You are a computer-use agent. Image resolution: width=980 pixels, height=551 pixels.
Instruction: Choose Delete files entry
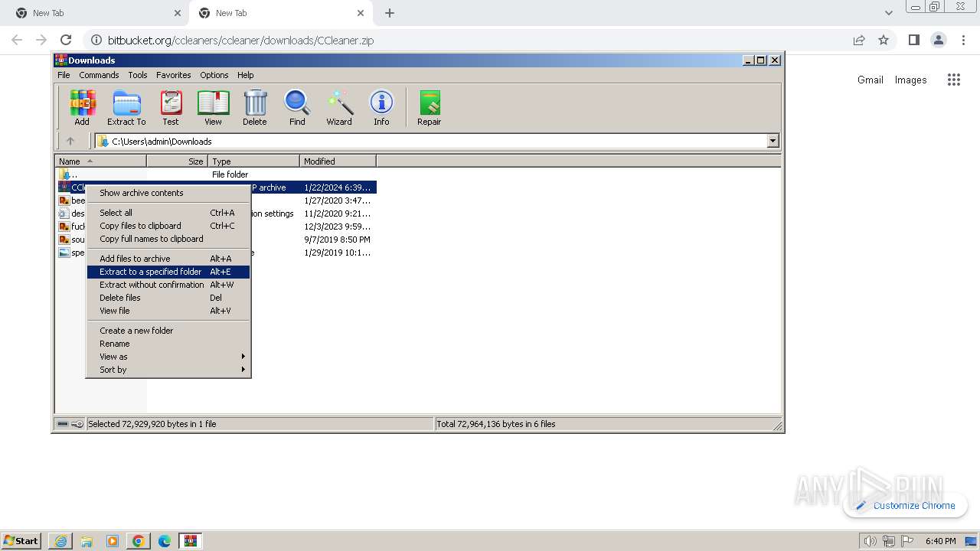tap(168, 298)
